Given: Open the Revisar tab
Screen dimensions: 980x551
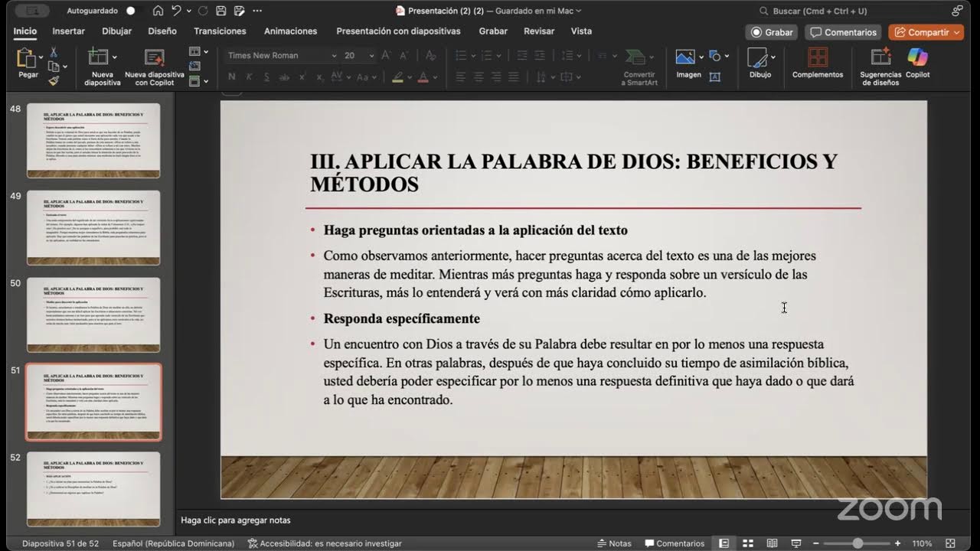Looking at the screenshot, I should coord(539,31).
